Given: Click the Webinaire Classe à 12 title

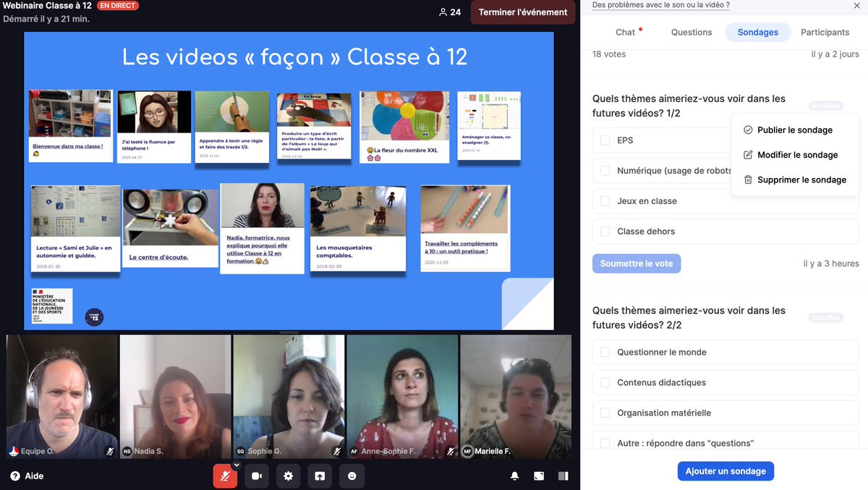Looking at the screenshot, I should [x=47, y=6].
